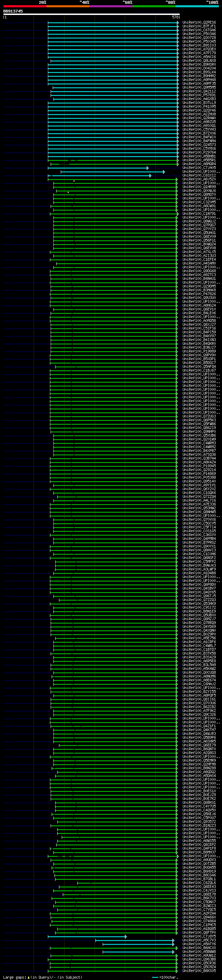The width and height of the screenshot is (222, 980).
Task: Select the label UniRef100_A7E336
Action: [x=199, y=504]
